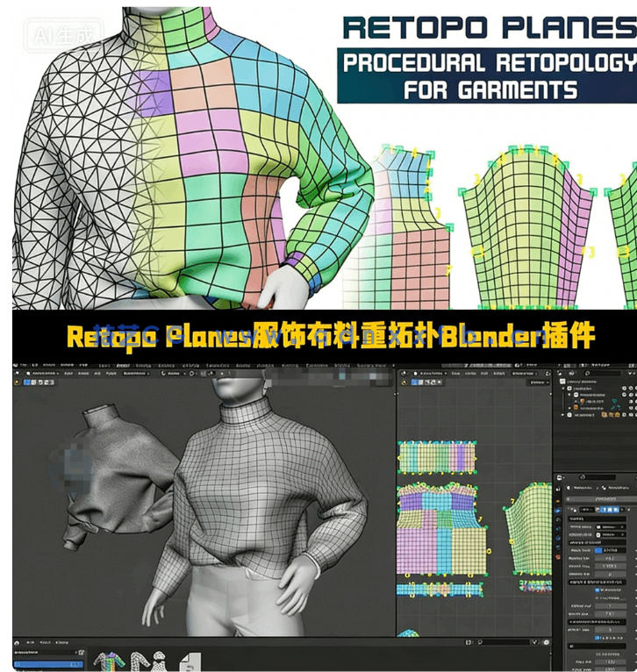The width and height of the screenshot is (637, 672).
Task: Open the blue wrench Modifiers tab in Properties
Action: 558,511
